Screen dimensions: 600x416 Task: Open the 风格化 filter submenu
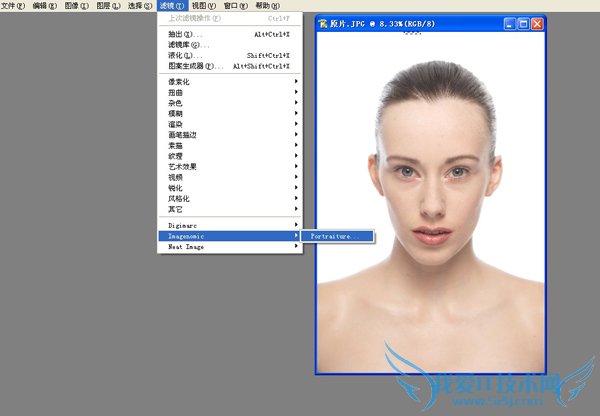pos(230,198)
